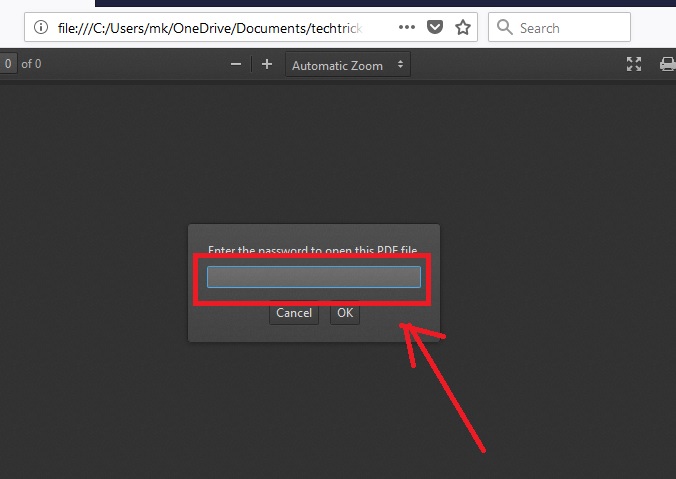Confirm the password with OK
The height and width of the screenshot is (479, 676).
click(345, 313)
